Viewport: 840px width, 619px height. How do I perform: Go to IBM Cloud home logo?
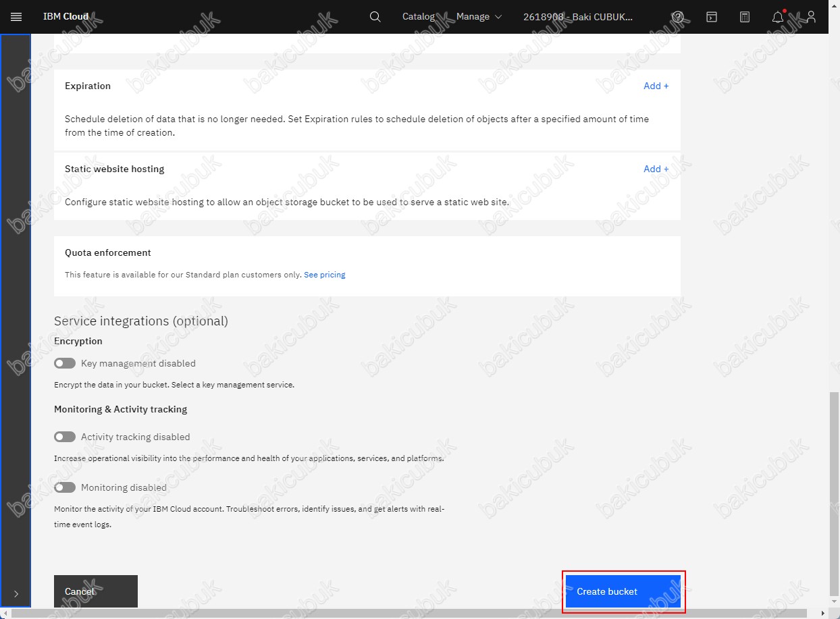[x=66, y=17]
